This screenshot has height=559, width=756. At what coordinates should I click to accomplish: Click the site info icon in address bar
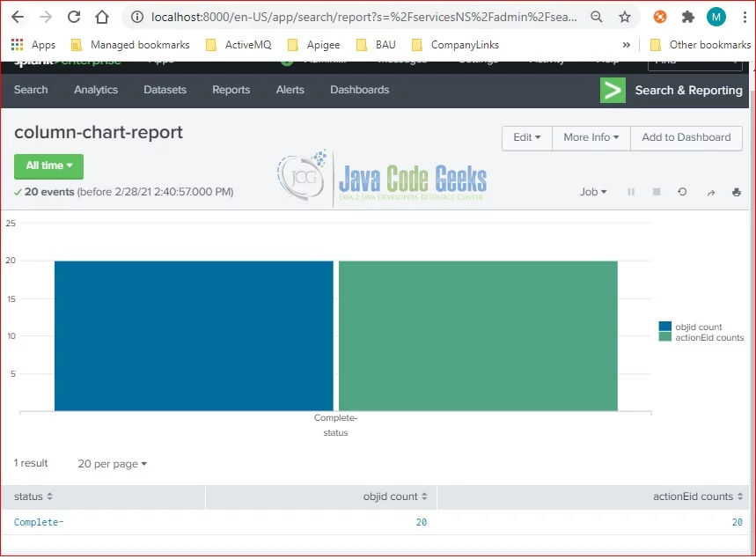[x=137, y=18]
